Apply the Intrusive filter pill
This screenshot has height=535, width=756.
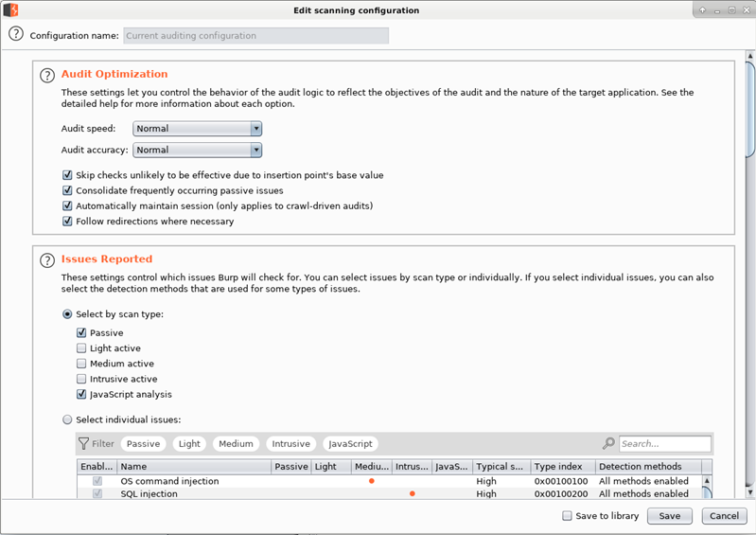[x=290, y=444]
